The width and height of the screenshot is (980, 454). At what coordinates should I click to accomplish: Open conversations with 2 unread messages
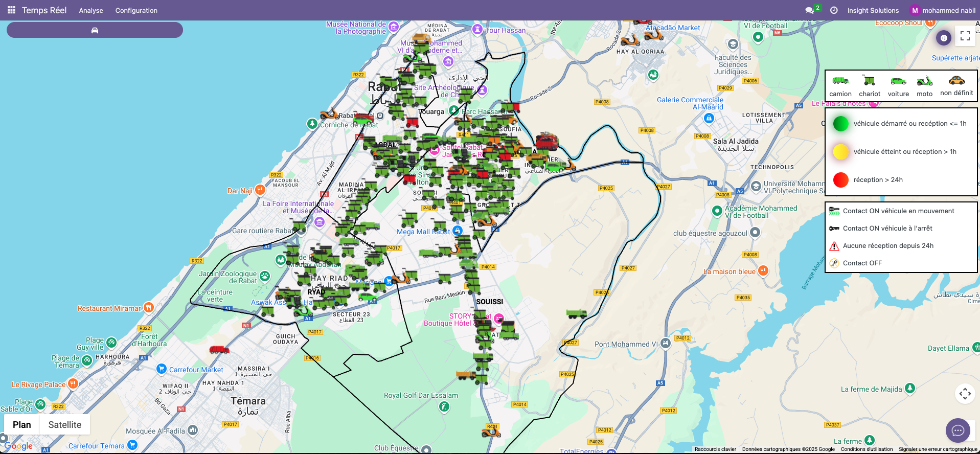[810, 10]
